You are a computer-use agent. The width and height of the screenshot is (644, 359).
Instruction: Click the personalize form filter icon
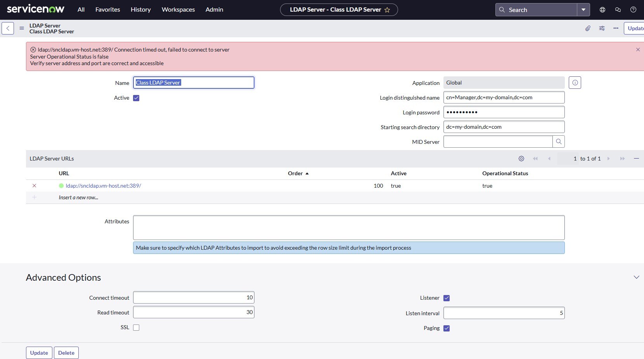tap(602, 28)
